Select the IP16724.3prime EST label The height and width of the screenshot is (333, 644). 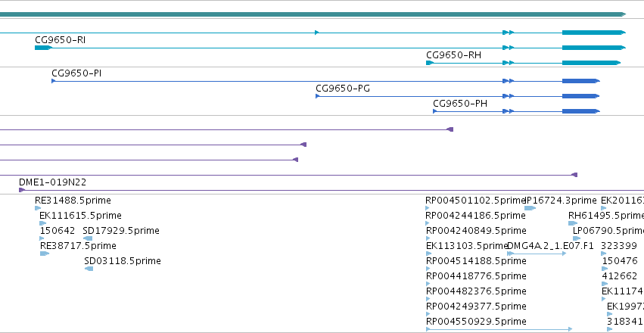coord(561,201)
